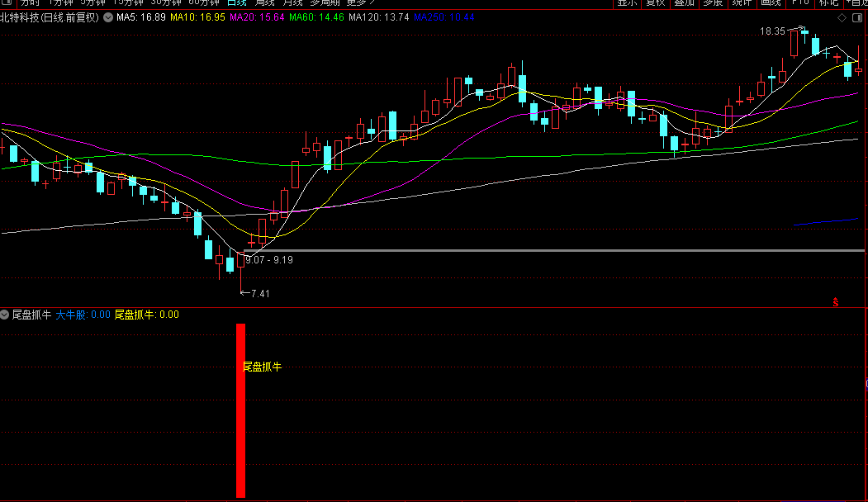868x502 pixels.
Task: Click the red S signal marker on chart
Action: tap(835, 302)
